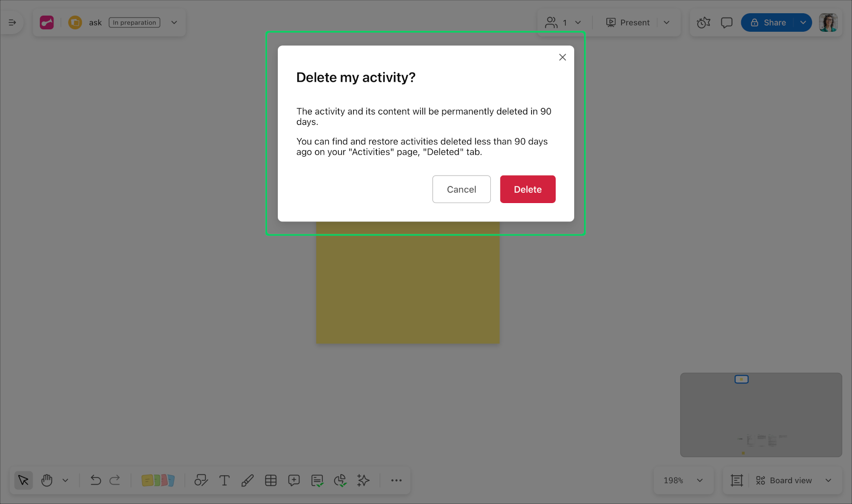The width and height of the screenshot is (852, 504).
Task: Expand the zoom level 198% dropdown
Action: tap(683, 480)
